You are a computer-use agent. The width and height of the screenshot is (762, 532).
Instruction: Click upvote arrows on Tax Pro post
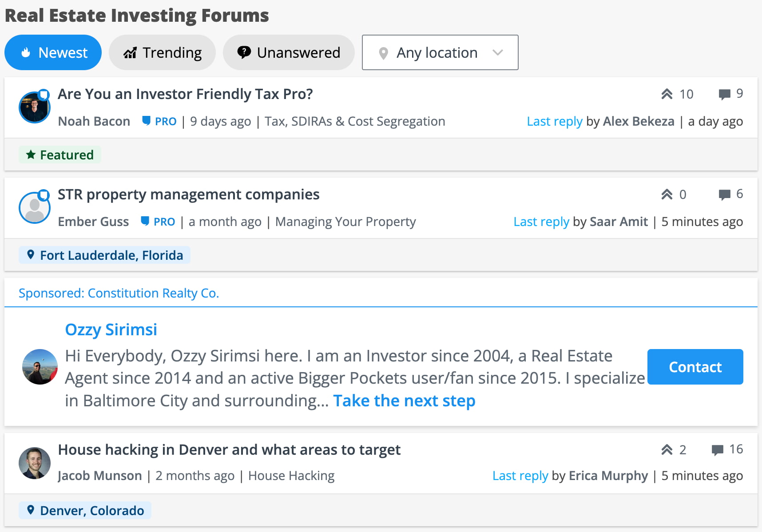(x=667, y=94)
